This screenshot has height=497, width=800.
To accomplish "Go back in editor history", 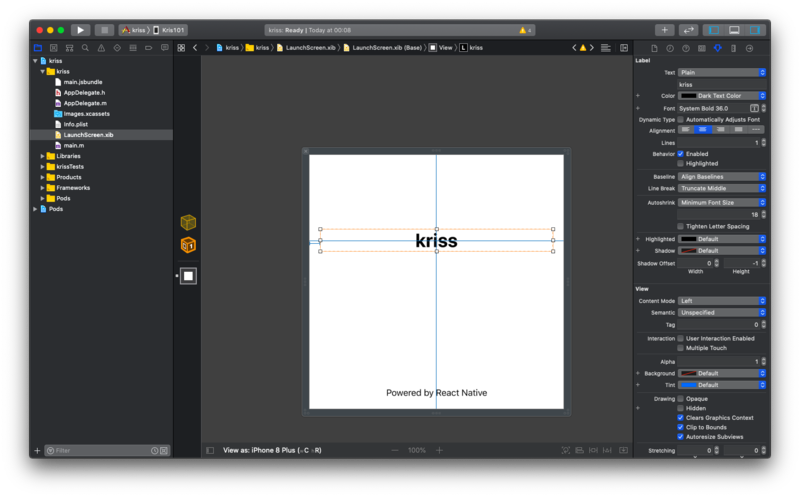I will 195,48.
